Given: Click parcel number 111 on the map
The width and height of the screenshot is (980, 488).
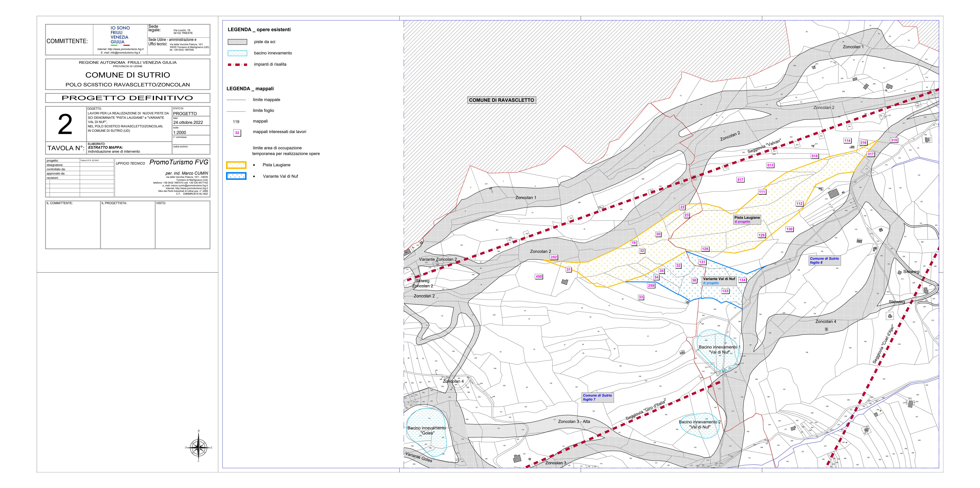Looking at the screenshot, I should [762, 192].
